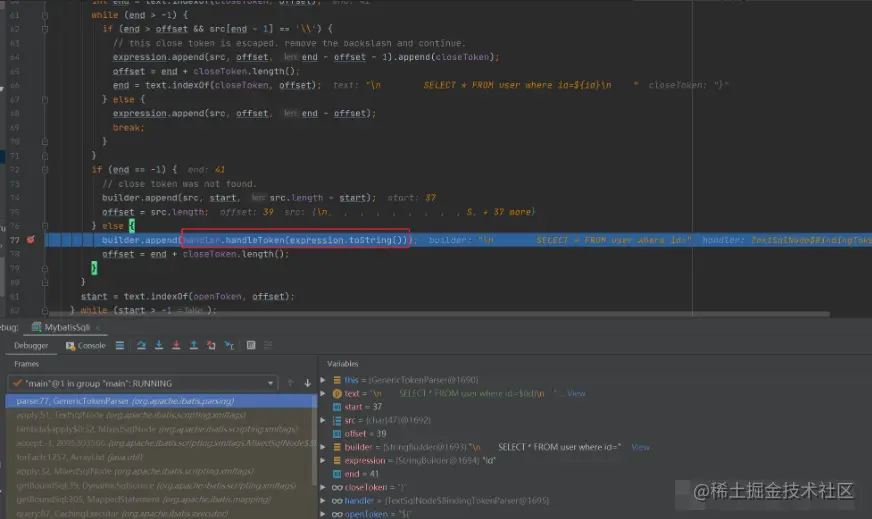Select next frame with down arrow
The height and width of the screenshot is (519, 872).
tap(308, 383)
